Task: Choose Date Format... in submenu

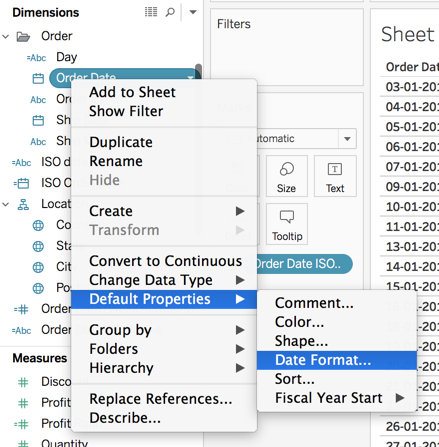Action: coord(337,360)
